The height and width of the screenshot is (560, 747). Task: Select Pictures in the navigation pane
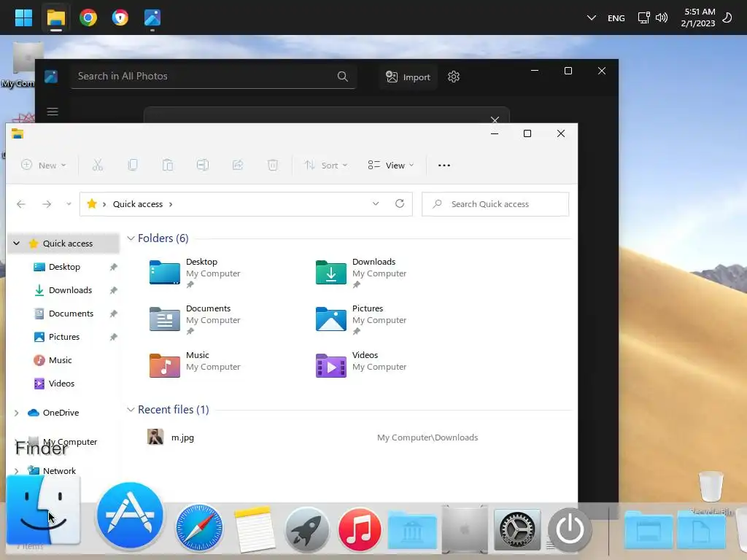pyautogui.click(x=64, y=337)
